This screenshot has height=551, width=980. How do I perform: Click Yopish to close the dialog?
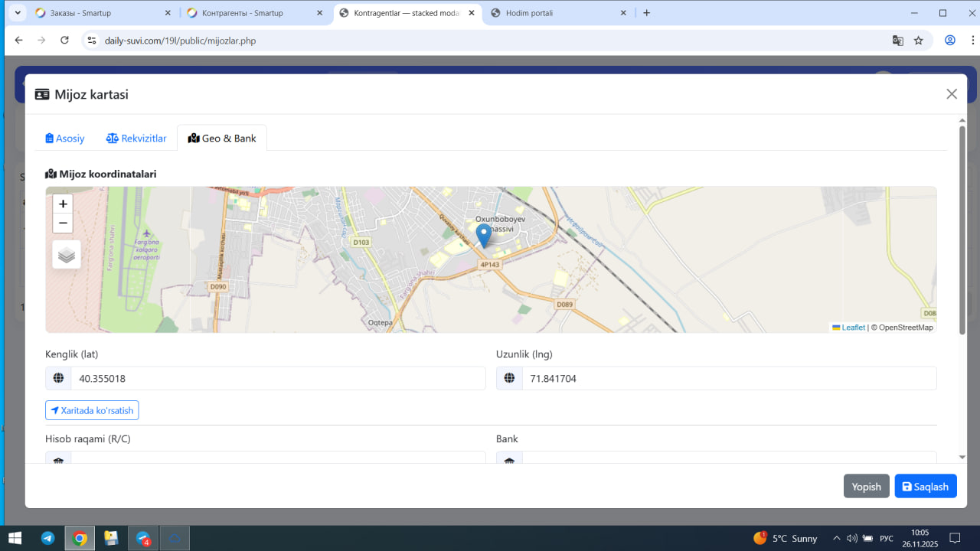(867, 487)
